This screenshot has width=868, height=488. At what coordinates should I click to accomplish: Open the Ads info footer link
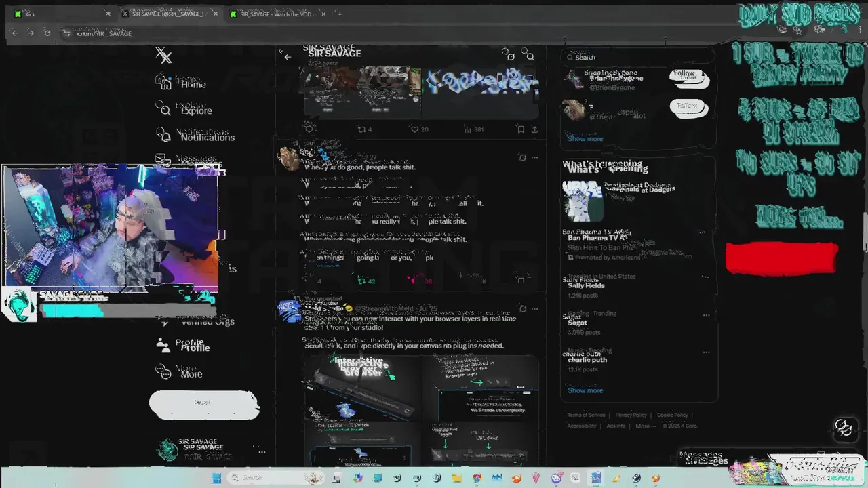click(x=616, y=426)
